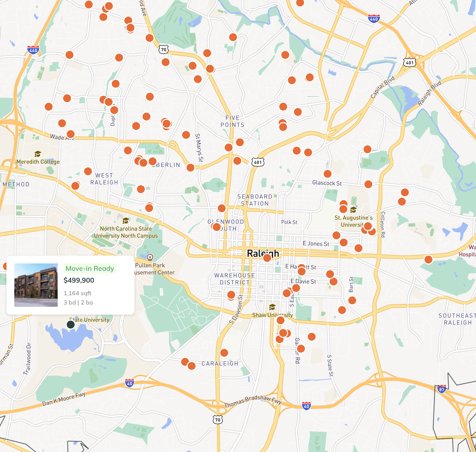Open the listing photo thumbnail in the popup card
Viewport: 476px width, 452px height.
click(x=36, y=285)
